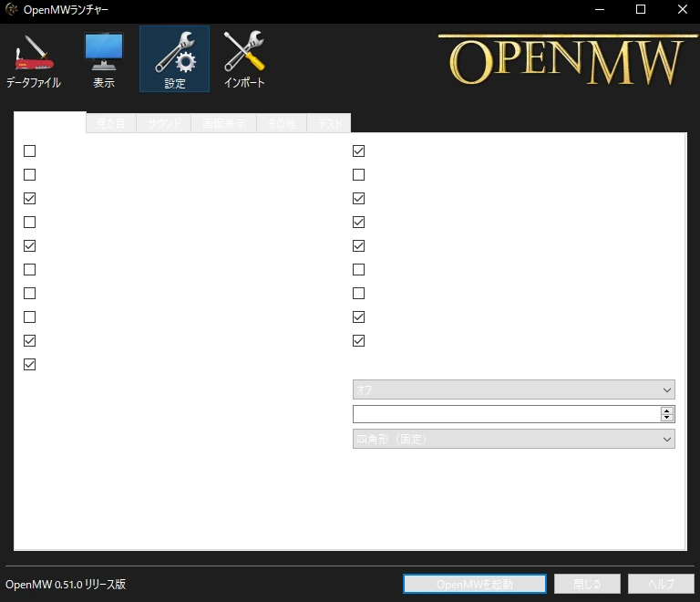
Task: Switch to the サウンド tab
Action: (164, 123)
